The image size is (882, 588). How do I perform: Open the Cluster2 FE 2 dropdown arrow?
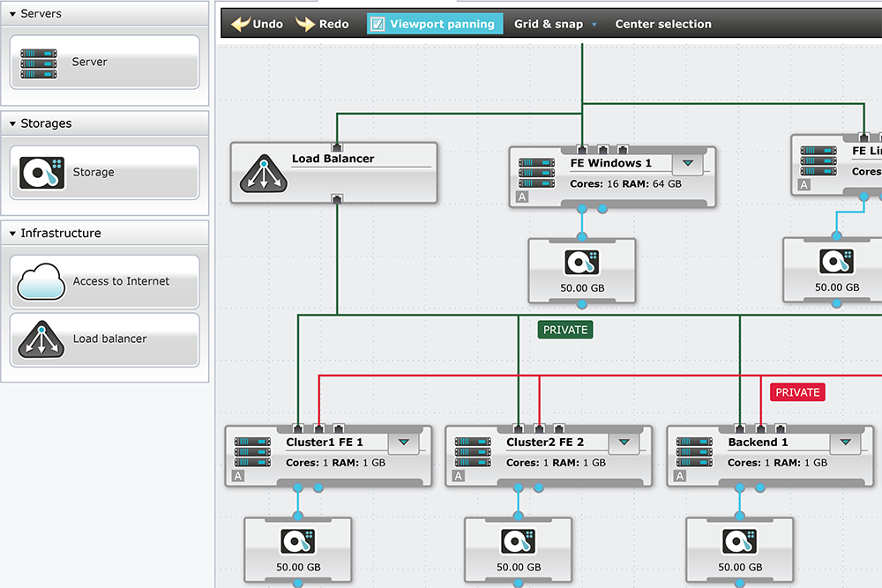pos(624,442)
